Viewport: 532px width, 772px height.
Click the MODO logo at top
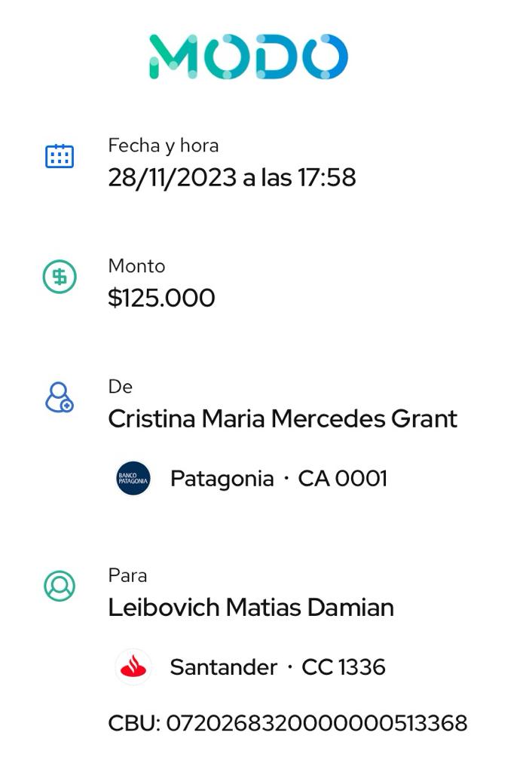248,57
